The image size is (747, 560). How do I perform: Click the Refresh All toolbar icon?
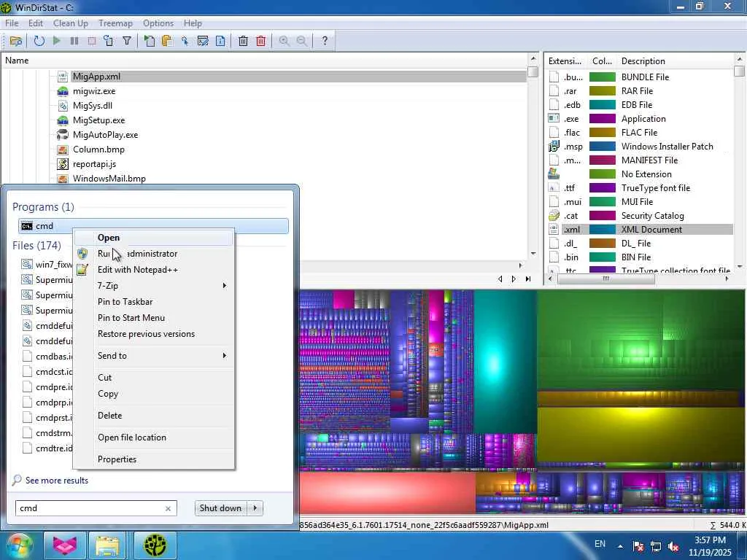click(x=39, y=41)
